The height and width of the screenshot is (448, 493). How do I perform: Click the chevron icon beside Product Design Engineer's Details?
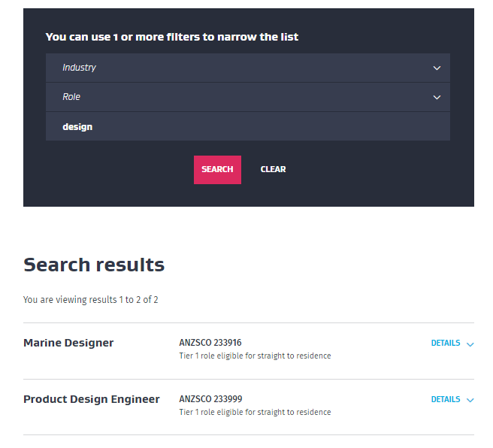click(470, 401)
